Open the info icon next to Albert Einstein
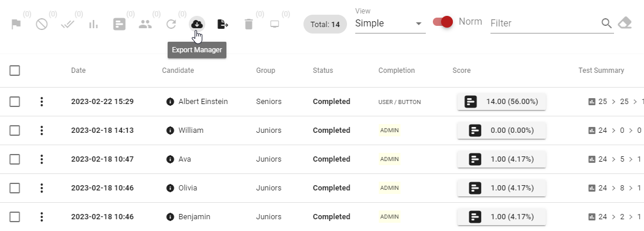Viewport: 644px width, 231px height. (170, 102)
